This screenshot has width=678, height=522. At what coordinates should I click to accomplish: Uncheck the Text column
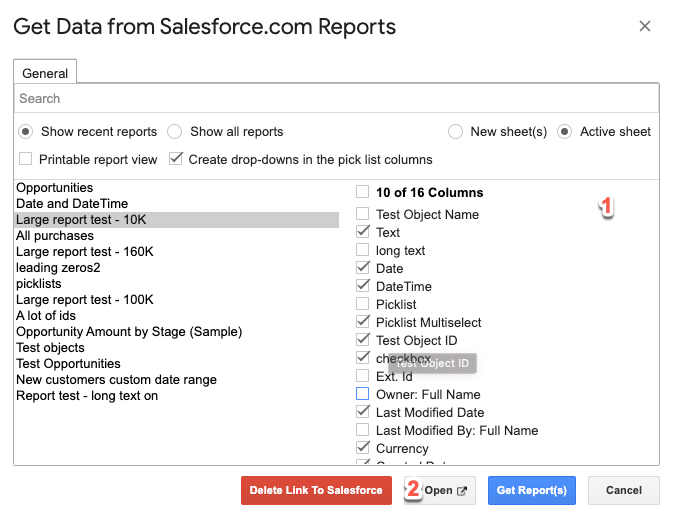[x=362, y=232]
